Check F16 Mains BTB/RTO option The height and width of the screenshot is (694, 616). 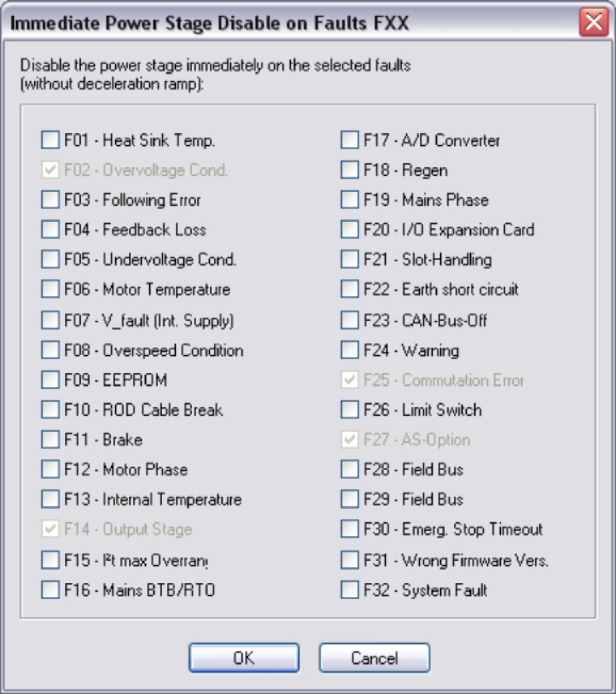click(50, 590)
